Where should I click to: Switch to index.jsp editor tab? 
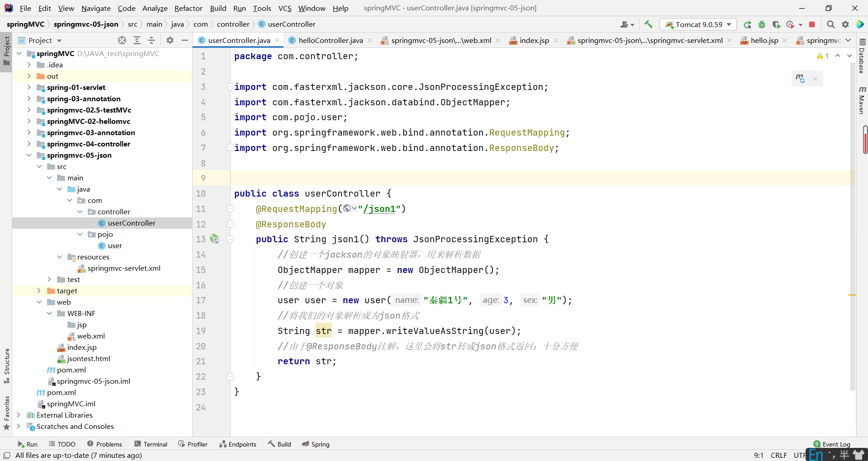click(x=534, y=40)
